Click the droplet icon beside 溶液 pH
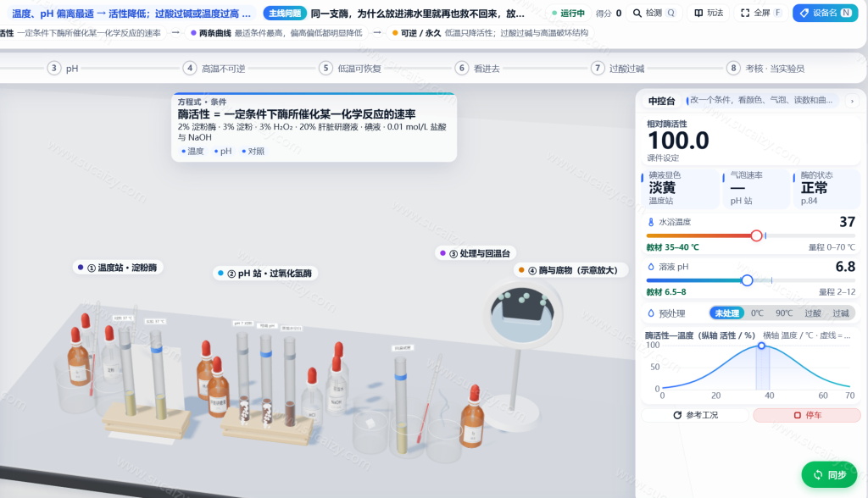Screen dimensions: 868x498 651,267
